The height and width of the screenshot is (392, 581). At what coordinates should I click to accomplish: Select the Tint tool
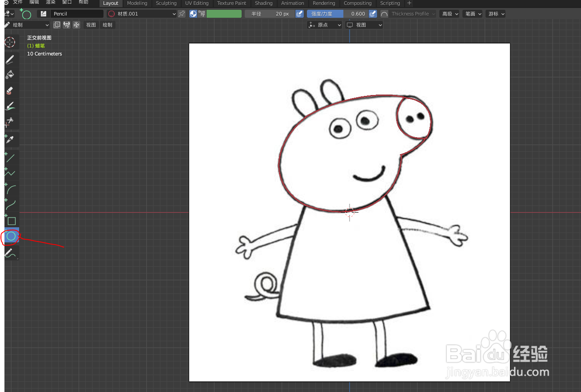click(x=10, y=106)
